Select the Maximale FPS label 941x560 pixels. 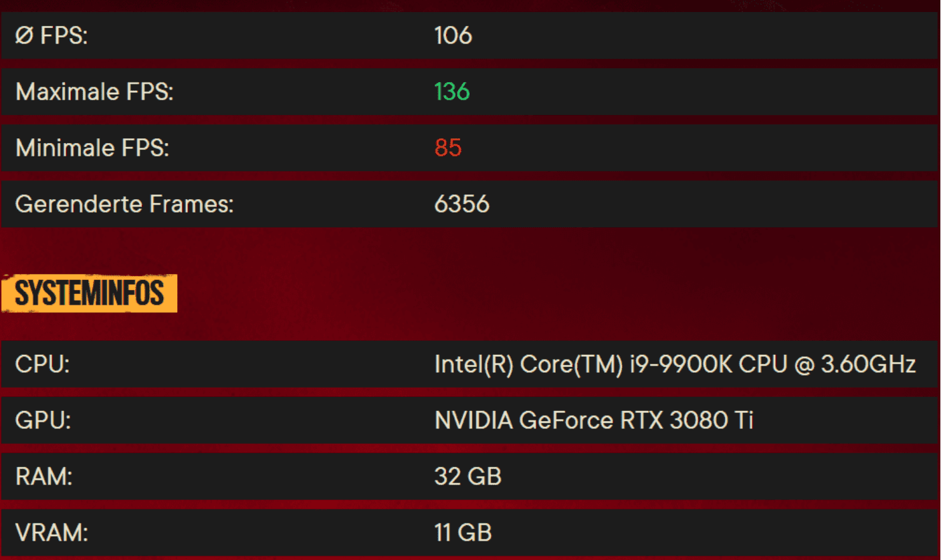click(94, 92)
